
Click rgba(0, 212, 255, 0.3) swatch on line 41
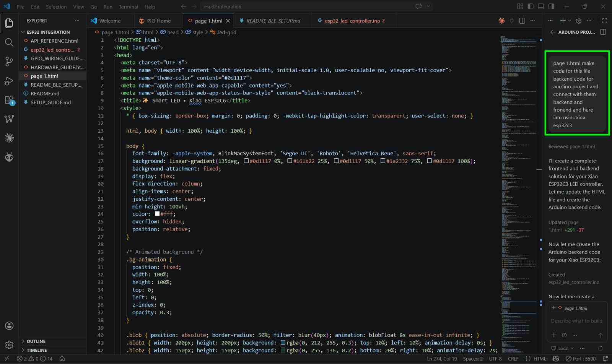pyautogui.click(x=283, y=343)
